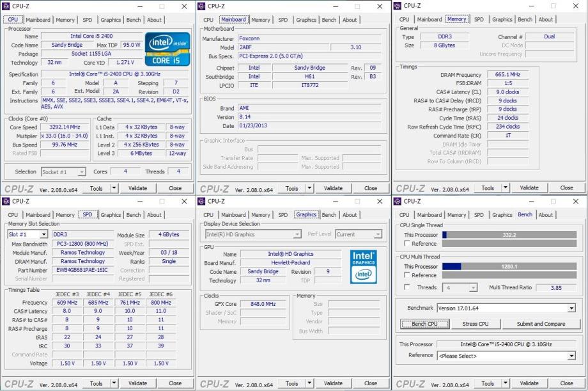The image size is (588, 391).
Task: Click the Submit and Compare button
Action: click(541, 324)
